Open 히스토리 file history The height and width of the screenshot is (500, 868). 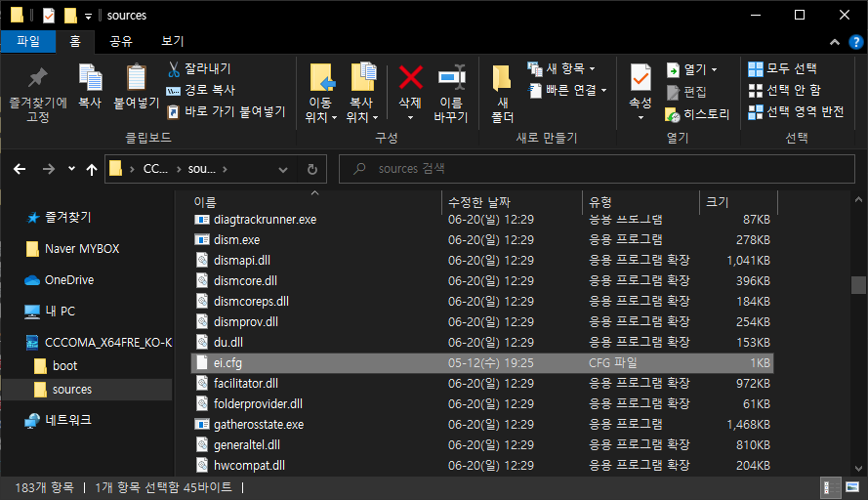697,114
